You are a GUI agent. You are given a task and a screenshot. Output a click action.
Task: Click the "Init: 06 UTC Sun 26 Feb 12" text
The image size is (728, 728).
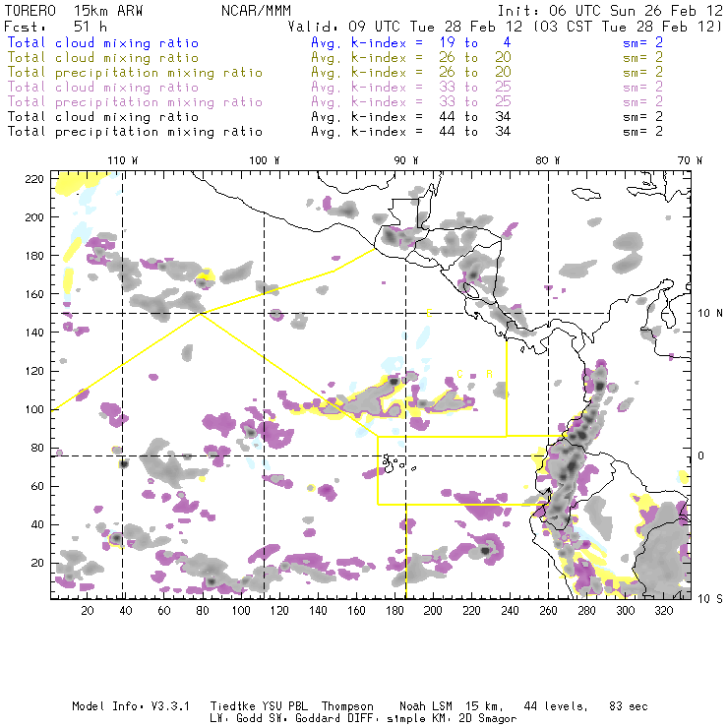(610, 11)
